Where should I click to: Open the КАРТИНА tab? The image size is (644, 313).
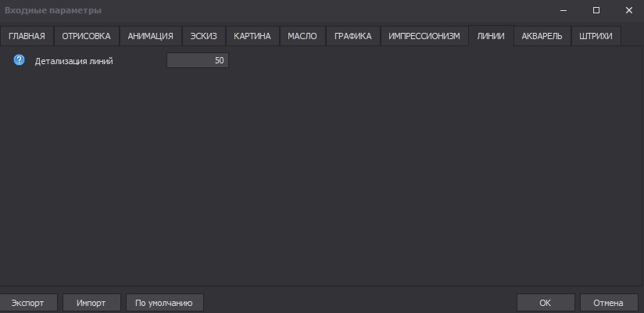pyautogui.click(x=252, y=36)
